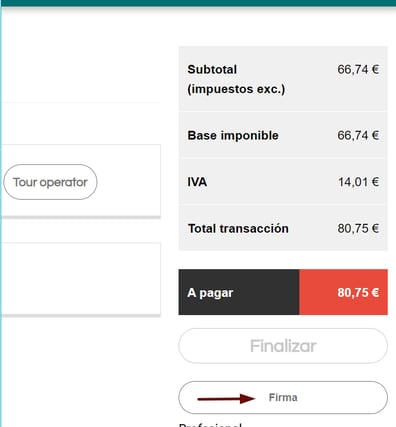Image resolution: width=396 pixels, height=427 pixels.
Task: Click the dark red arrow beside Firma
Action: (226, 398)
